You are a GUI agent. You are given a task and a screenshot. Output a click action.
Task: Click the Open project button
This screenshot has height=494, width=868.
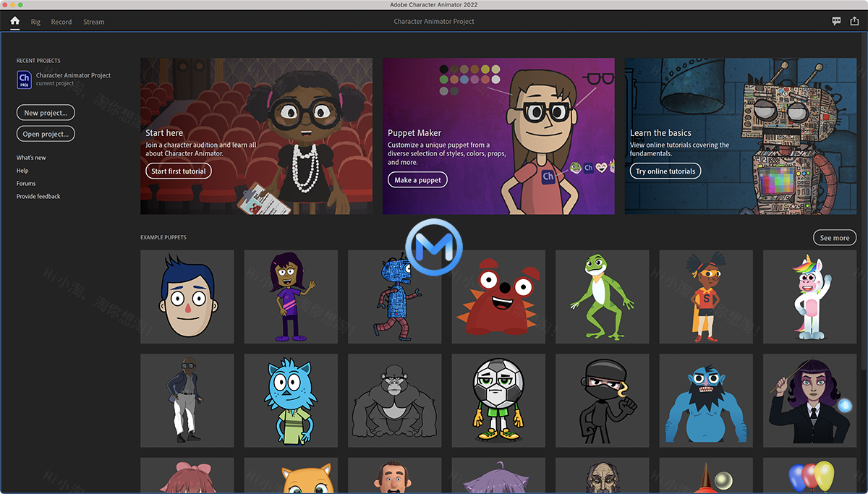click(45, 133)
